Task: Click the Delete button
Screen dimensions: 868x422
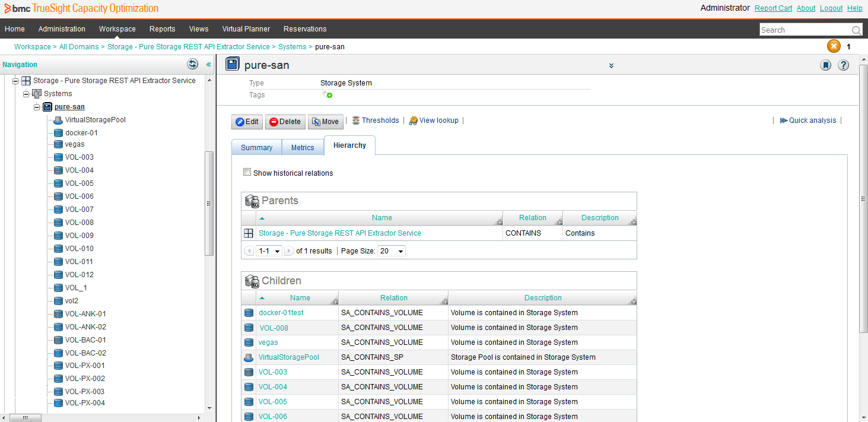Action: coord(285,122)
